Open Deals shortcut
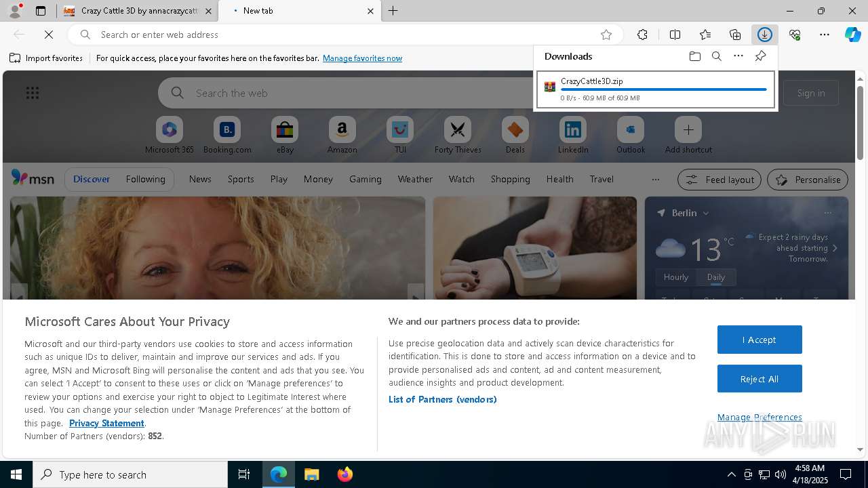The width and height of the screenshot is (868, 488). 515,136
